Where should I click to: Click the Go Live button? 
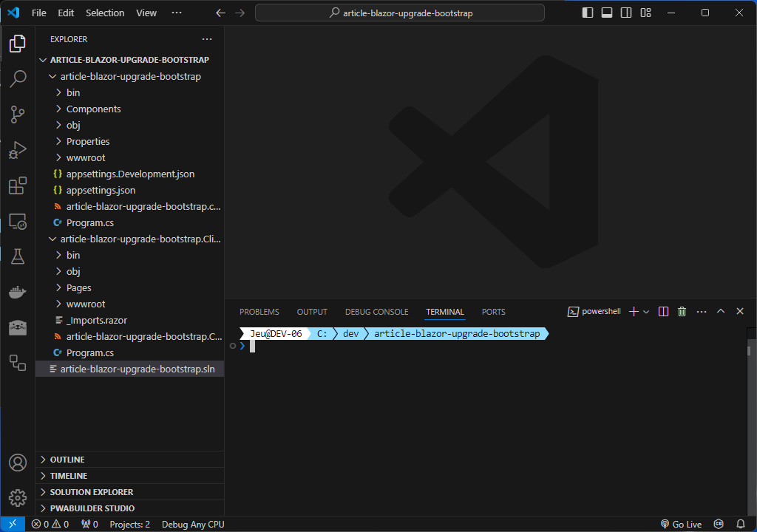681,525
